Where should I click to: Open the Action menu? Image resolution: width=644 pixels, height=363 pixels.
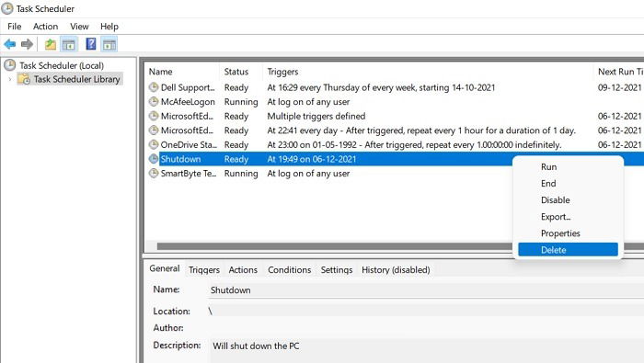46,27
